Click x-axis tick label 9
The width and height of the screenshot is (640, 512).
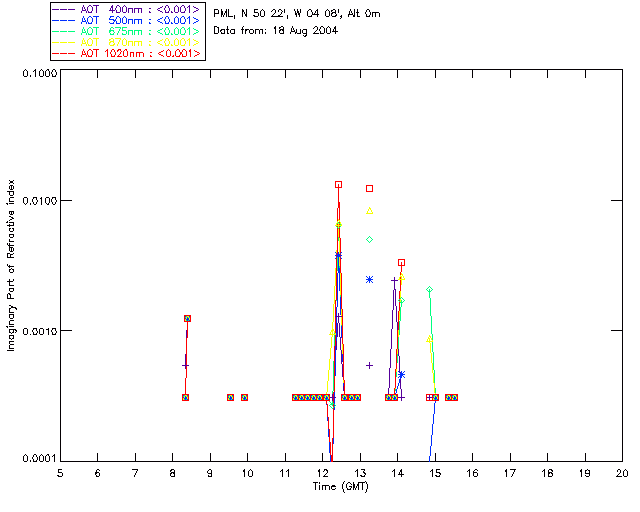[x=210, y=473]
